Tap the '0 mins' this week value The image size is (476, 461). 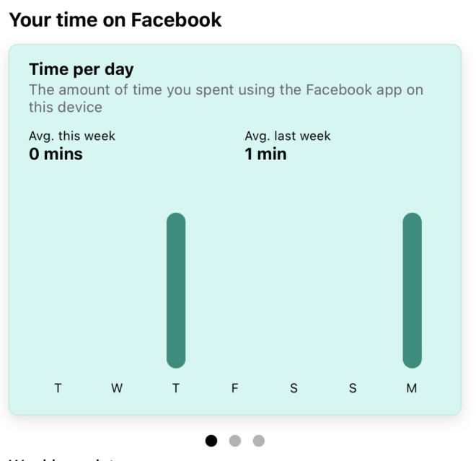click(56, 154)
